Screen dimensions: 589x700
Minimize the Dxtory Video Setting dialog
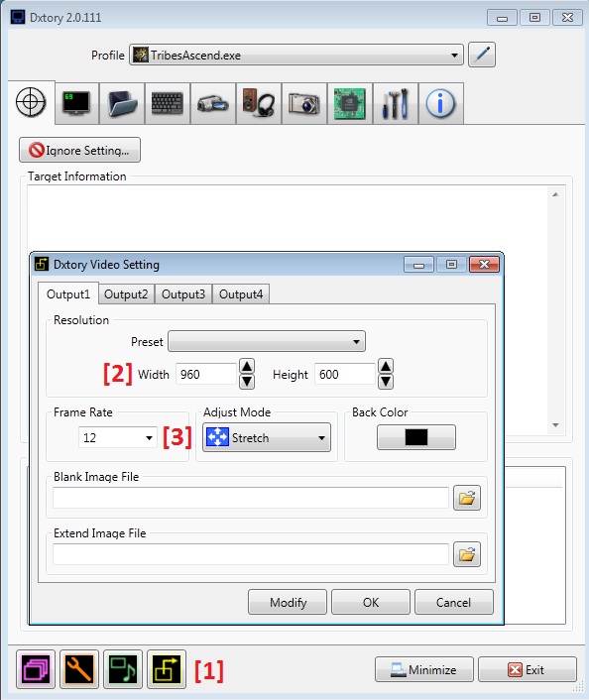coord(418,265)
